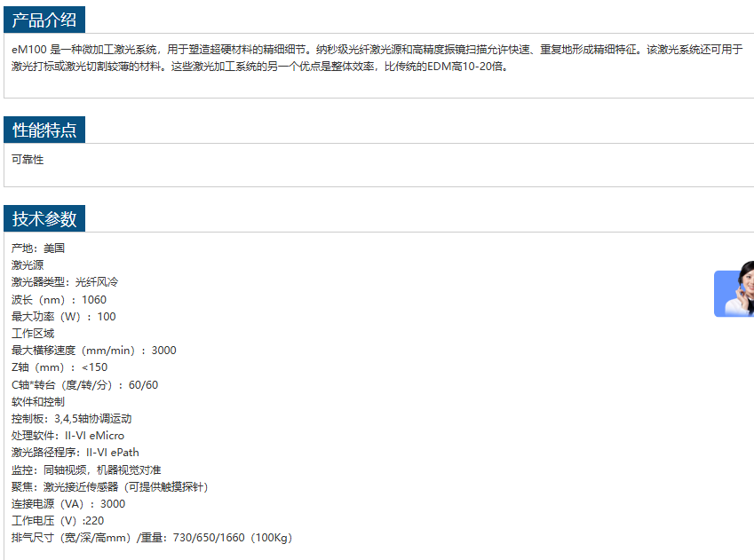Click the 激光器类型：光纤风冷 line
The height and width of the screenshot is (560, 754).
65,282
